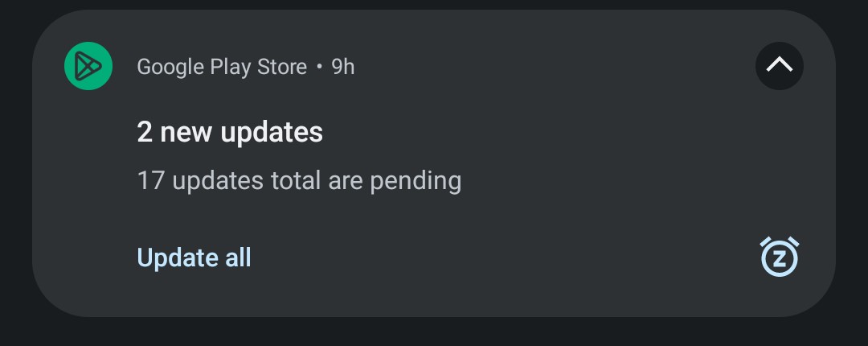This screenshot has width=868, height=346.
Task: Tap the word "updates" in bold title
Action: tap(272, 133)
